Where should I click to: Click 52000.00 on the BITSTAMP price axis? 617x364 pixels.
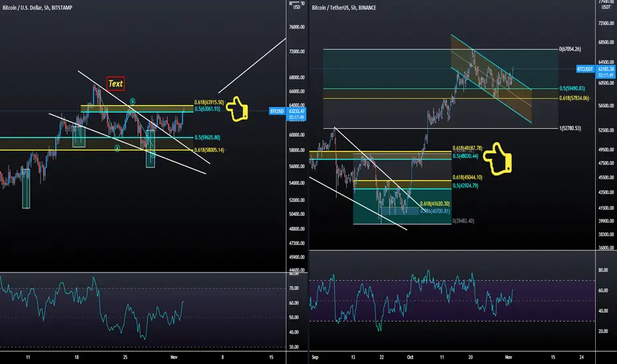[297, 200]
